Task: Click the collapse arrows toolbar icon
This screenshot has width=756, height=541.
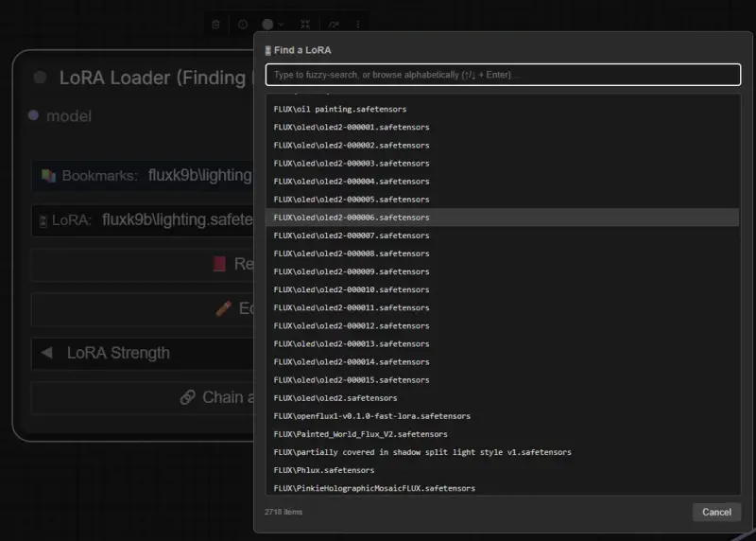Action: [x=305, y=25]
